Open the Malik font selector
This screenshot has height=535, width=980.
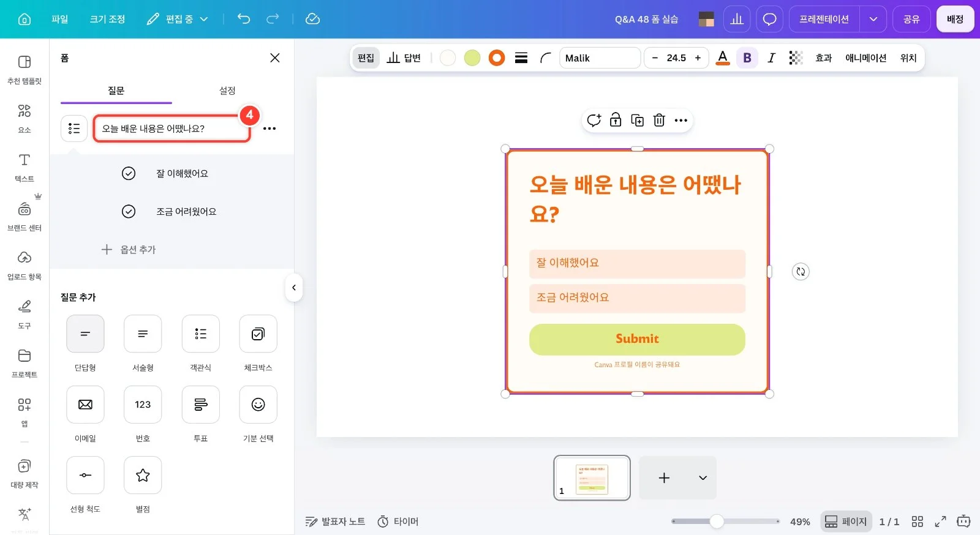tap(600, 58)
